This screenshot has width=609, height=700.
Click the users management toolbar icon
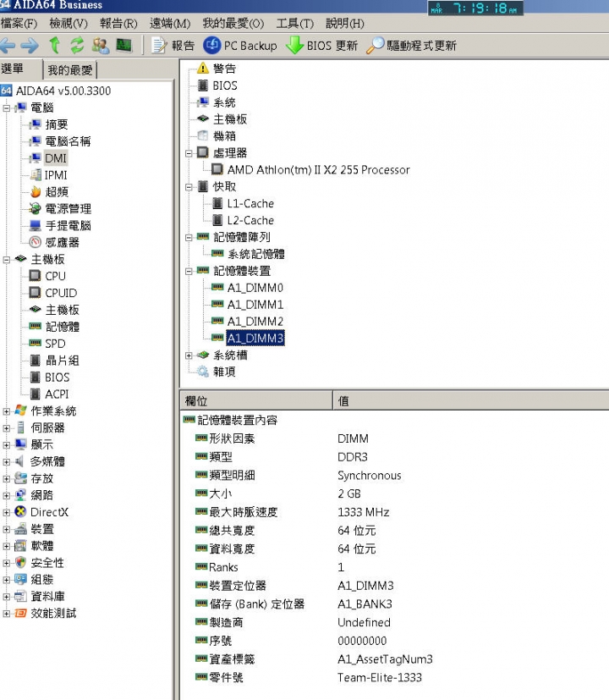click(101, 45)
